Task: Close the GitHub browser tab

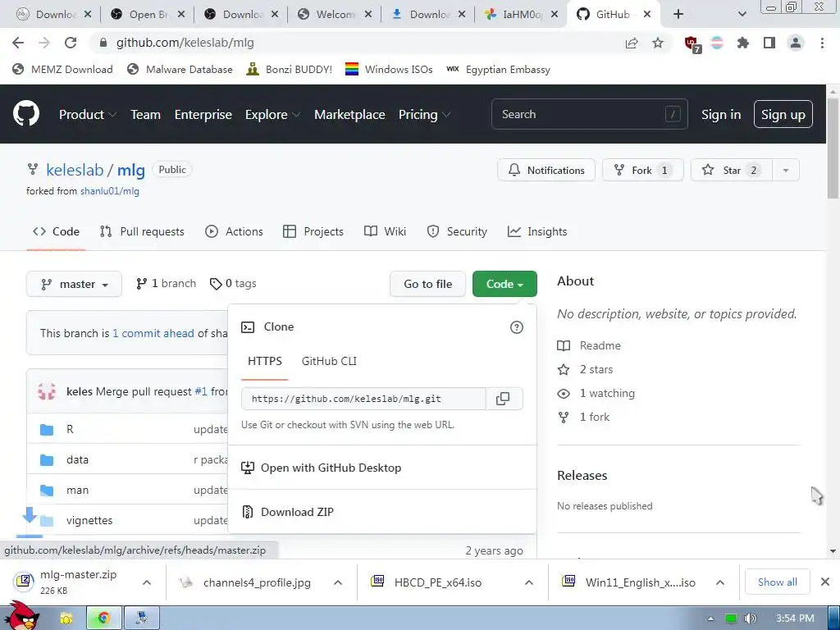Action: click(647, 14)
